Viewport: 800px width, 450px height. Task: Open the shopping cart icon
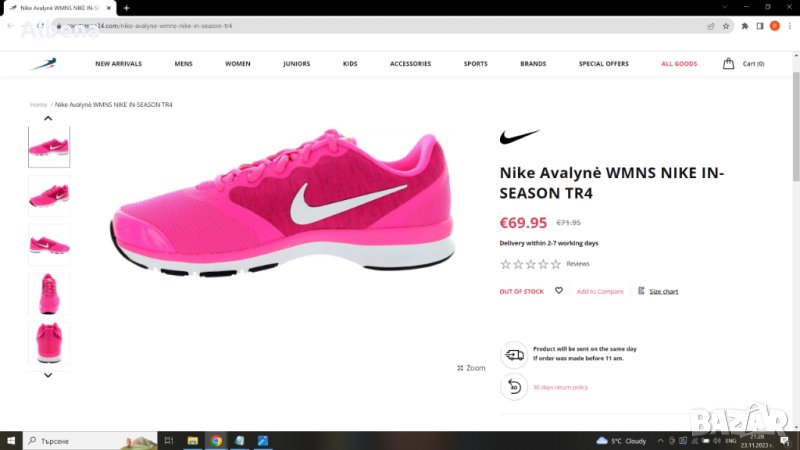[729, 64]
